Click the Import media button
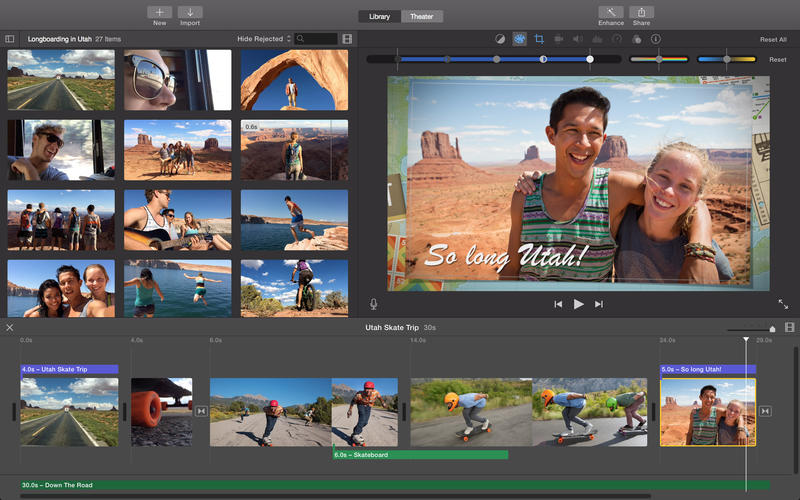The image size is (800, 500). 190,13
